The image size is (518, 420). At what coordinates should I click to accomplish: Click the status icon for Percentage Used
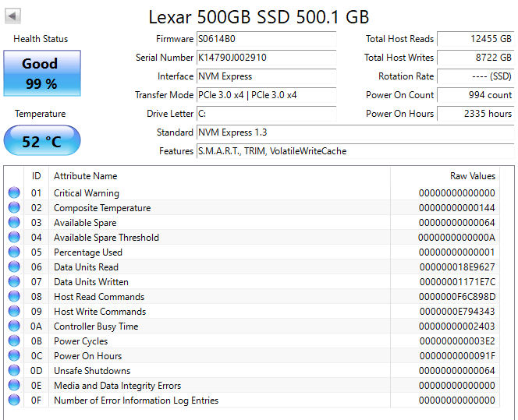click(x=14, y=252)
